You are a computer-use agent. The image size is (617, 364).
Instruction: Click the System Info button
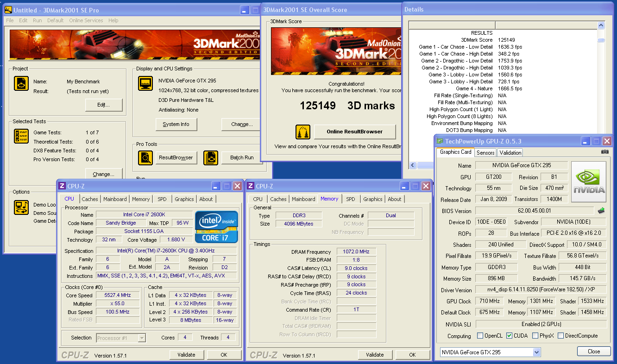(x=176, y=124)
